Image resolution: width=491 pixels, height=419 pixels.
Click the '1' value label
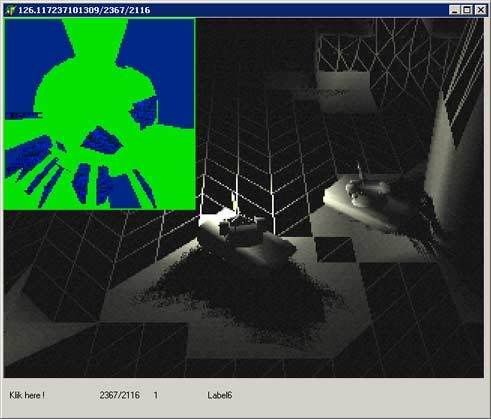pyautogui.click(x=156, y=395)
